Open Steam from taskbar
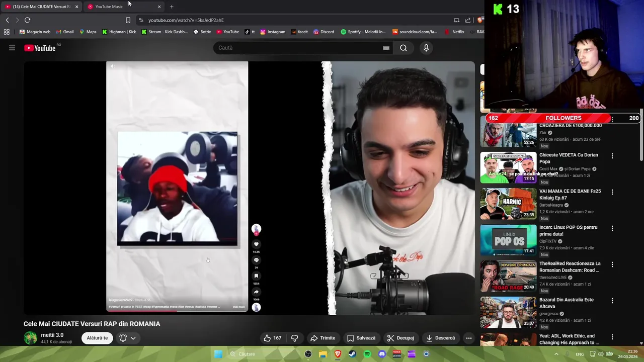644x362 pixels. [352, 354]
